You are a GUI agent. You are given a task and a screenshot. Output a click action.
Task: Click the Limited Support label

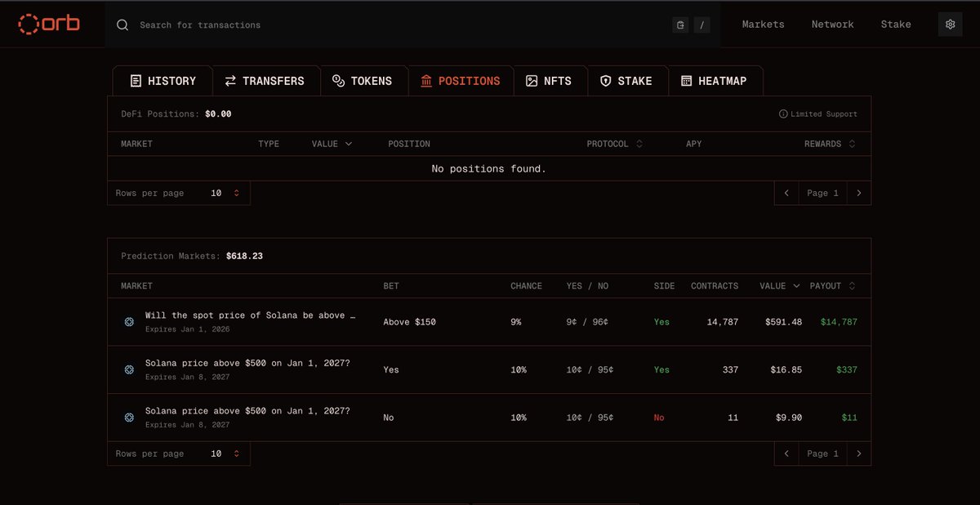[823, 114]
